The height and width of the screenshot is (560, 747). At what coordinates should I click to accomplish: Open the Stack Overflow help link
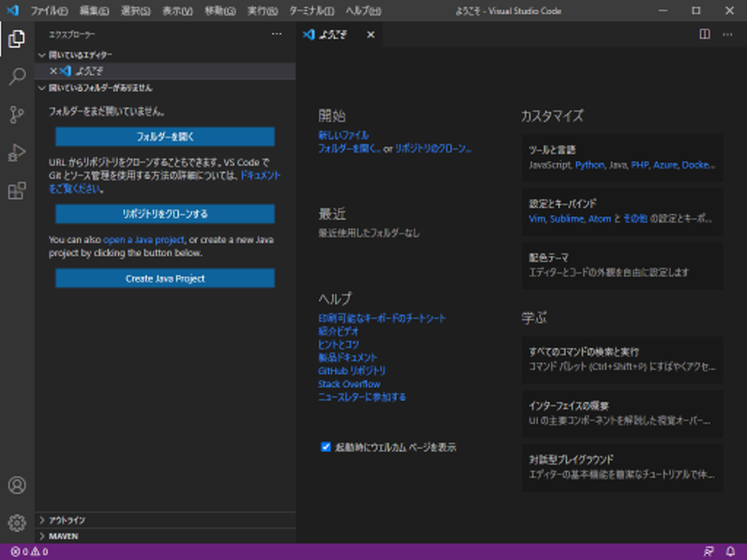point(349,384)
